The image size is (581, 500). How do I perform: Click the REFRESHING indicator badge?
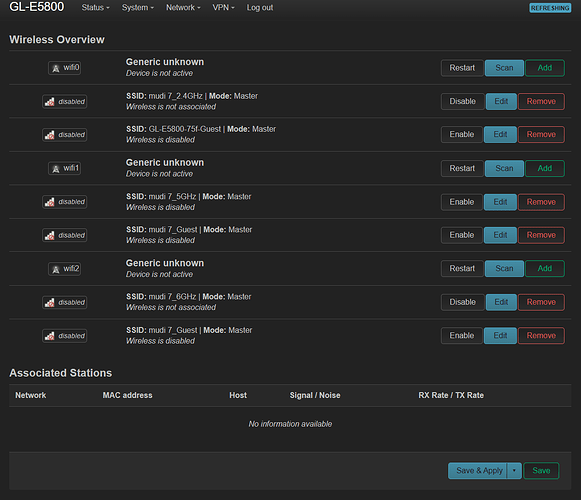(550, 8)
